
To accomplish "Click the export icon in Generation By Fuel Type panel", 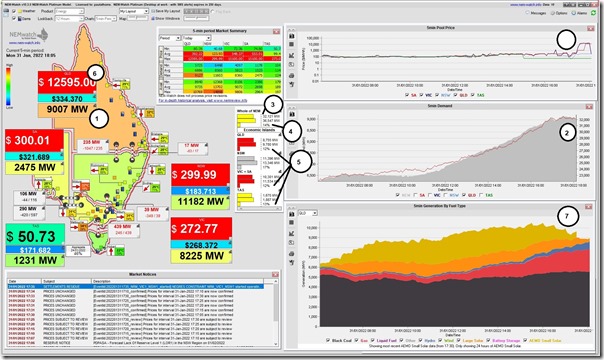I will [x=292, y=243].
